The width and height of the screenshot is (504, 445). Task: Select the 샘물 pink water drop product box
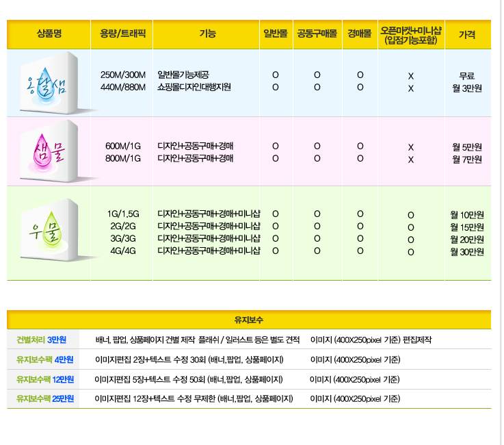point(49,151)
